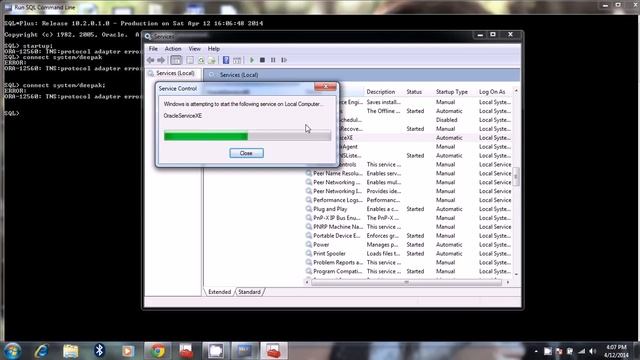Click the Refresh icon in Services toolbar

tap(201, 60)
